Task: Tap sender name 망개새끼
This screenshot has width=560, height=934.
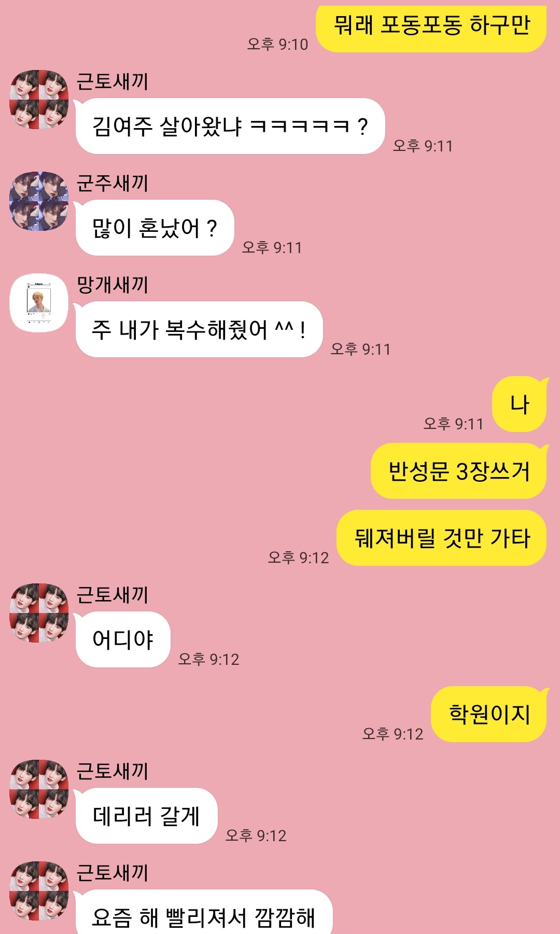Action: point(113,285)
